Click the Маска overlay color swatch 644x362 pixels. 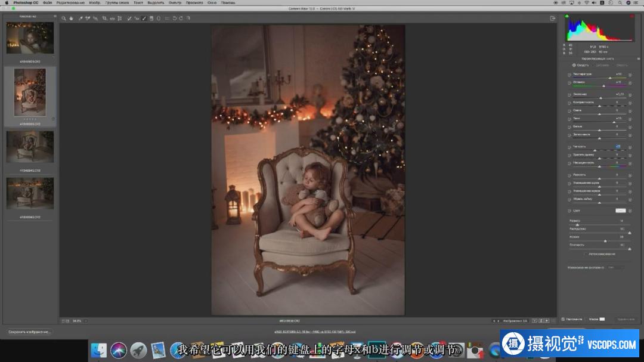[602, 319]
